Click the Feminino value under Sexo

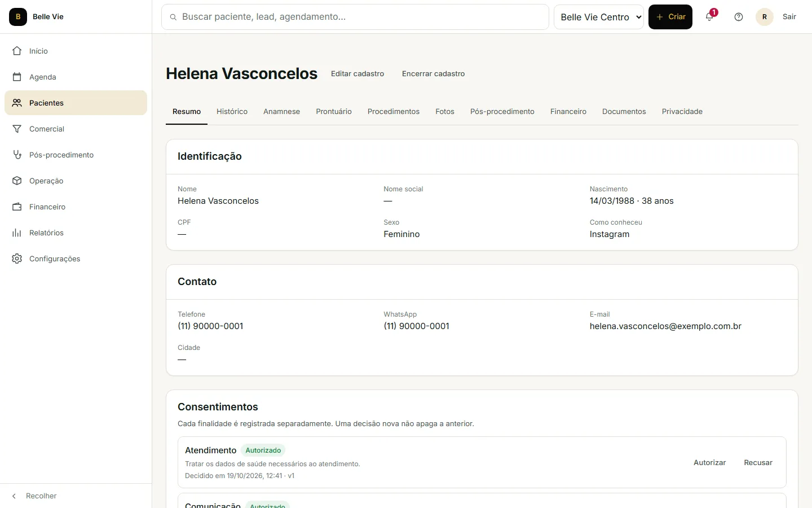pos(401,234)
